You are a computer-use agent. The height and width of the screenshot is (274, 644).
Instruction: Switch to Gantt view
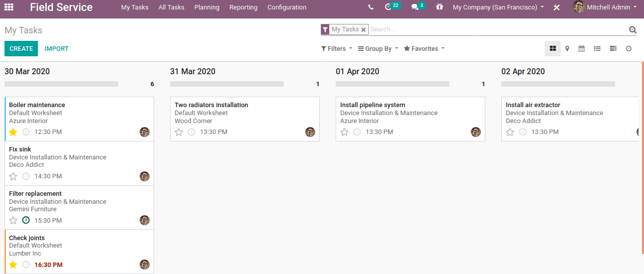pos(613,48)
